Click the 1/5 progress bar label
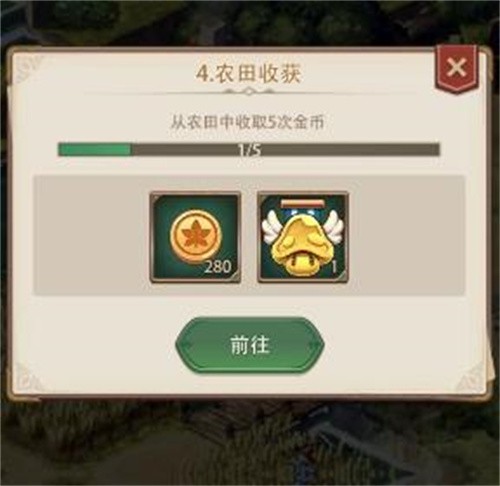Viewport: 500px width, 486px height. click(x=250, y=150)
